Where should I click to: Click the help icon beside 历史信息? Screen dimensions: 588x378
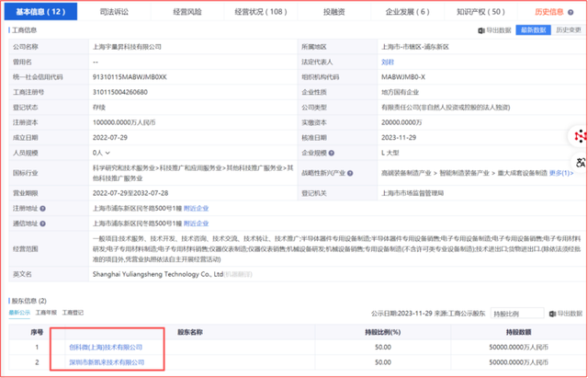[571, 12]
